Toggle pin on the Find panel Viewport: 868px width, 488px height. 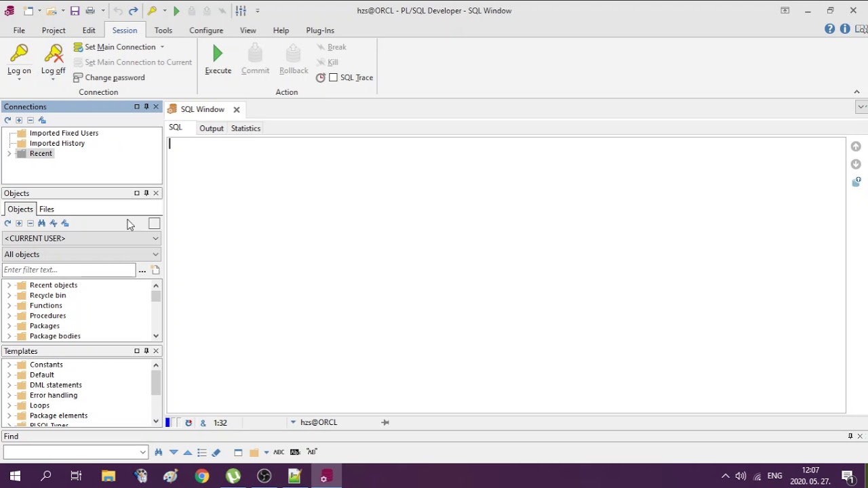tap(850, 436)
